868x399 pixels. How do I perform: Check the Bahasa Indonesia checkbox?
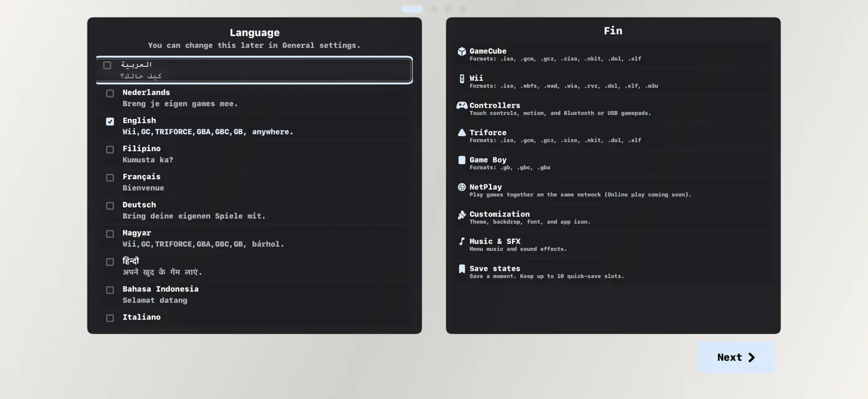coord(110,290)
